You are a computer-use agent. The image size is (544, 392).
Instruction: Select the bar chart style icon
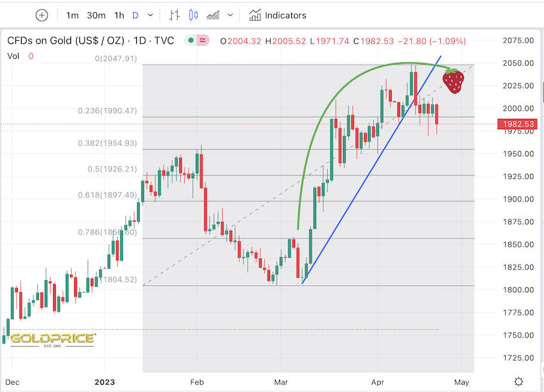click(x=175, y=15)
